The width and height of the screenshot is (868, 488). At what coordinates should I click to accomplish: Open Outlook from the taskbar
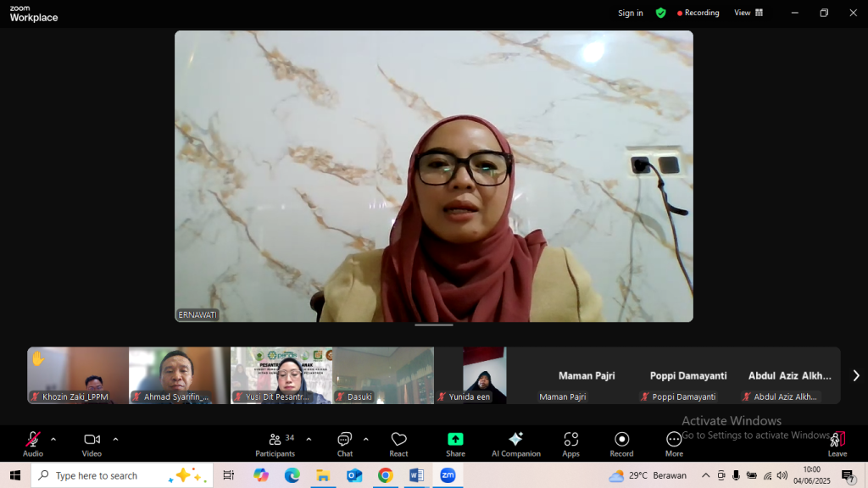[x=354, y=475]
